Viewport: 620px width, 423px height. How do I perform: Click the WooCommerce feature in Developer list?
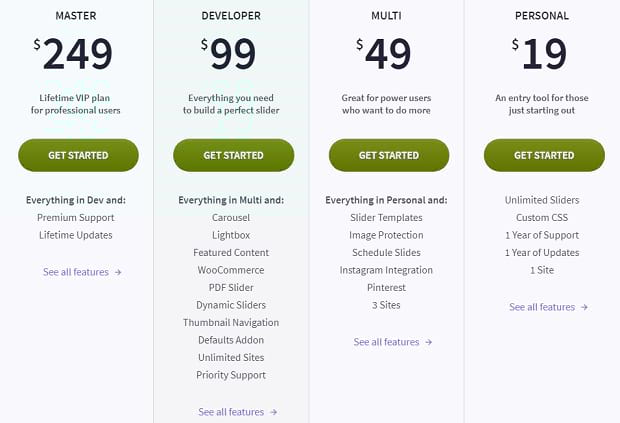[x=231, y=270]
